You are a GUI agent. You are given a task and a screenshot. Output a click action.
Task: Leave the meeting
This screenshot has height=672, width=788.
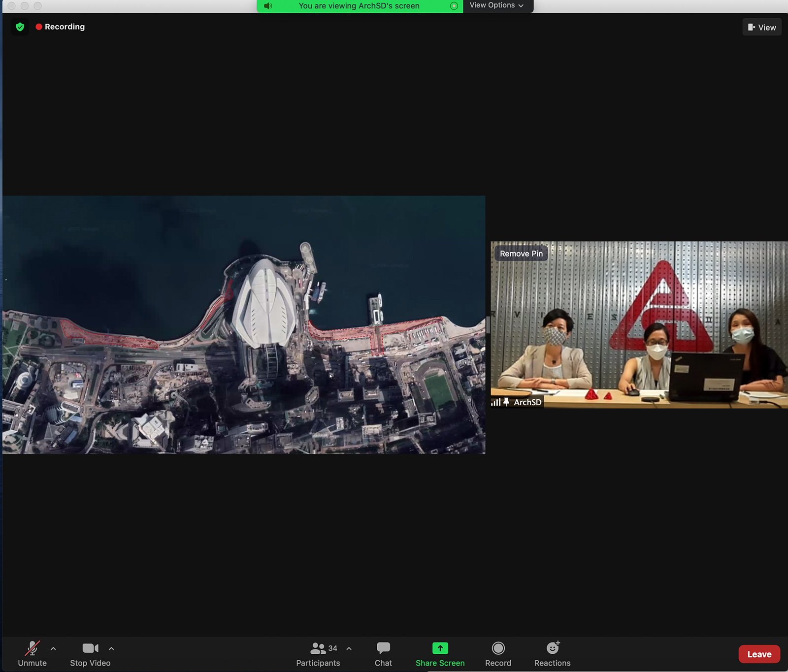tap(759, 654)
